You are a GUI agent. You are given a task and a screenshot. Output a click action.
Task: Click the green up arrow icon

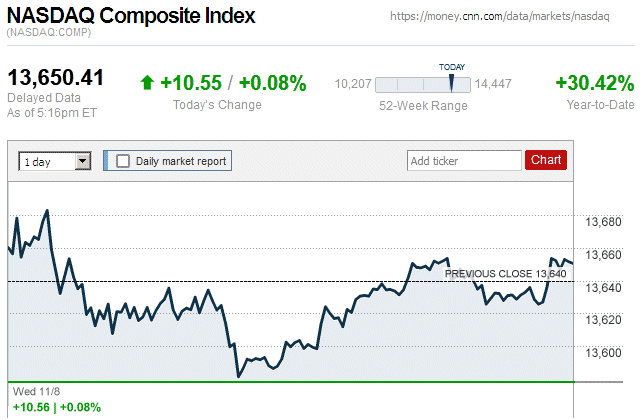pyautogui.click(x=147, y=83)
